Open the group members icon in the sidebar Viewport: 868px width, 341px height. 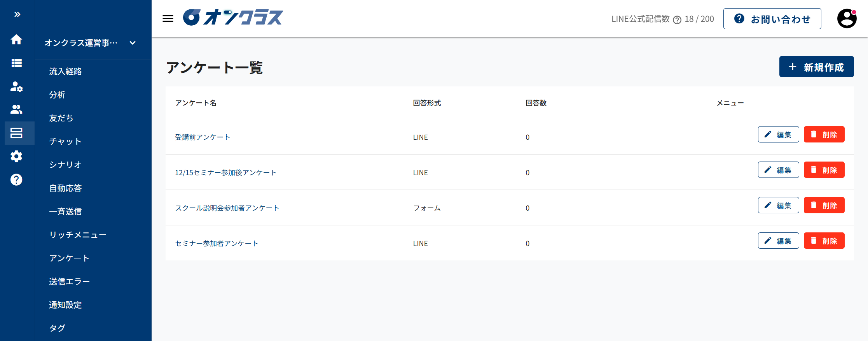pyautogui.click(x=16, y=109)
